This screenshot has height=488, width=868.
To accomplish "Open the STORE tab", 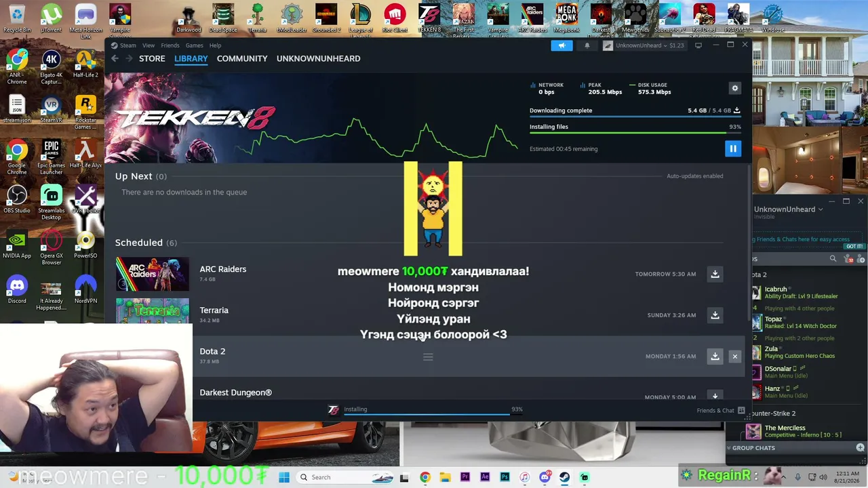I will coord(152,58).
